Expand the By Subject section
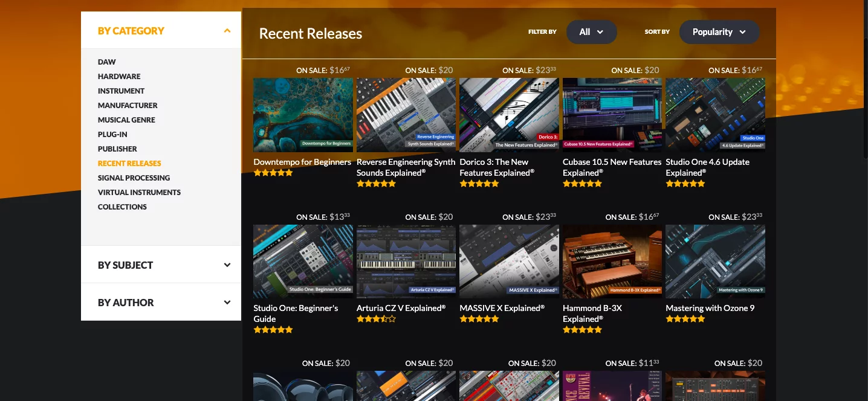The width and height of the screenshot is (868, 401). tap(161, 265)
